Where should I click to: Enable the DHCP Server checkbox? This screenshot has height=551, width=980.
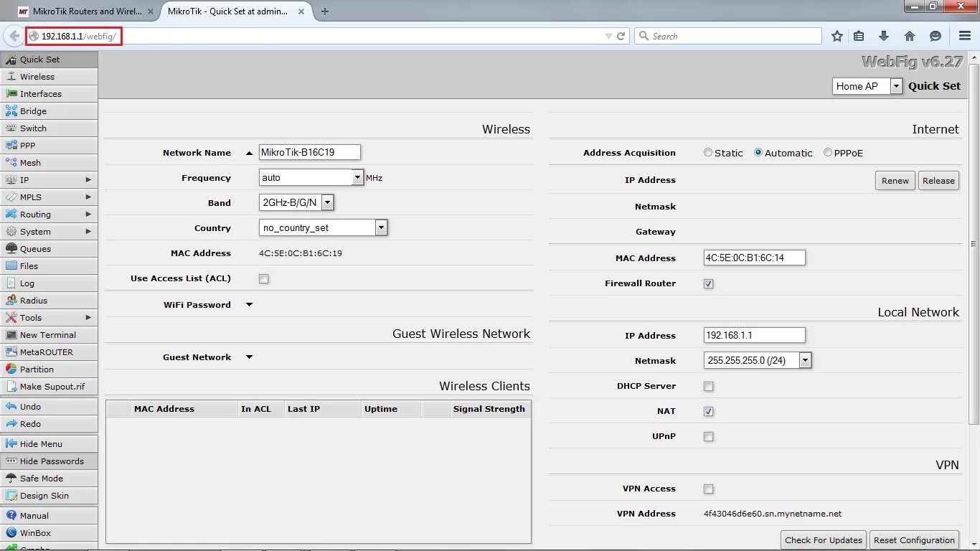[708, 386]
